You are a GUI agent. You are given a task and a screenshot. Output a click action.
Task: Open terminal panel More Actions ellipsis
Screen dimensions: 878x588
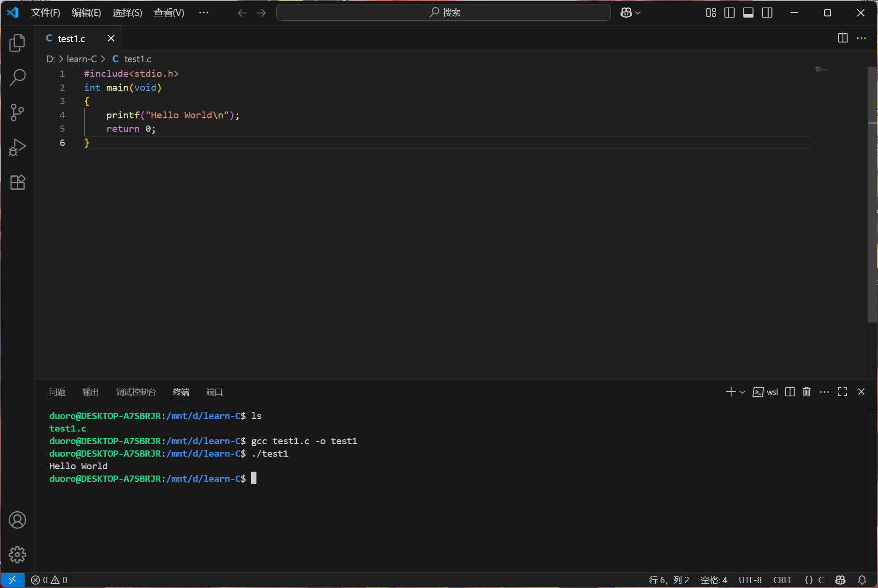pyautogui.click(x=824, y=392)
